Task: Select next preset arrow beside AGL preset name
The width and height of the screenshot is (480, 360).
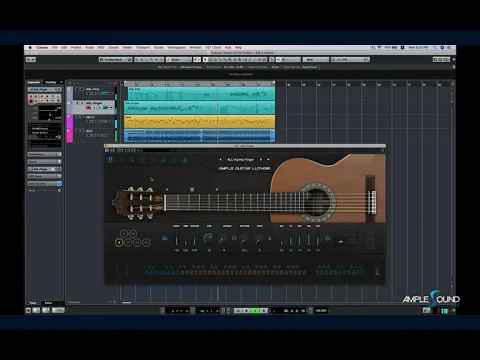Action: [261, 160]
